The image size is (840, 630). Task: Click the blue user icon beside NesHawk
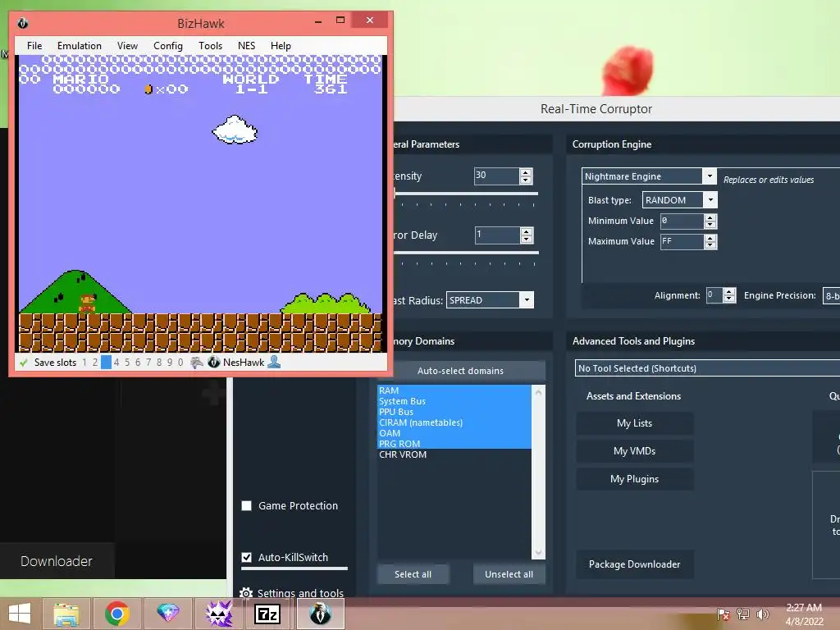(x=274, y=362)
